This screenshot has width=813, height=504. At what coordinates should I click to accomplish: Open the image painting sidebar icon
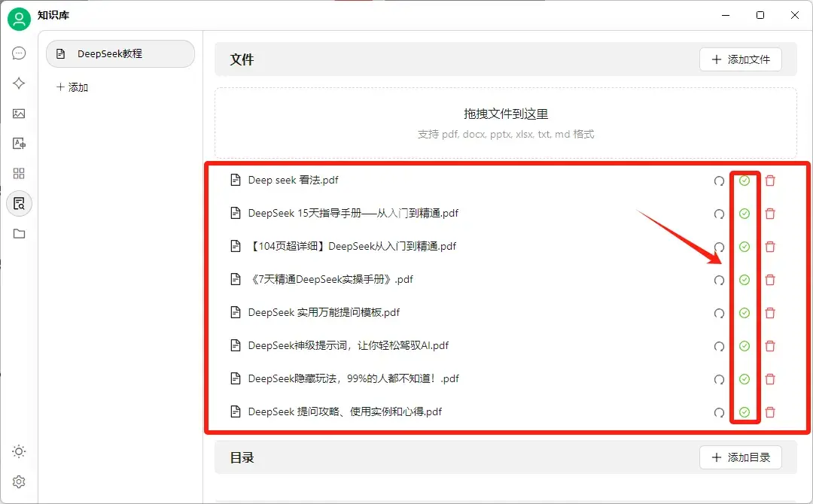pyautogui.click(x=19, y=114)
